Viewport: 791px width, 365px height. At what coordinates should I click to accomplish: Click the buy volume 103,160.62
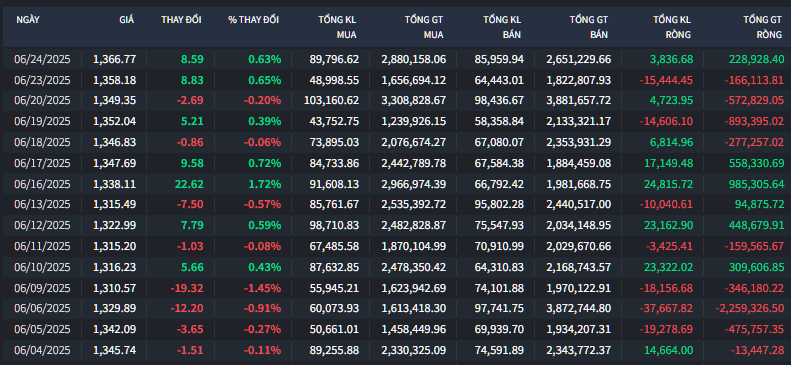click(x=331, y=100)
